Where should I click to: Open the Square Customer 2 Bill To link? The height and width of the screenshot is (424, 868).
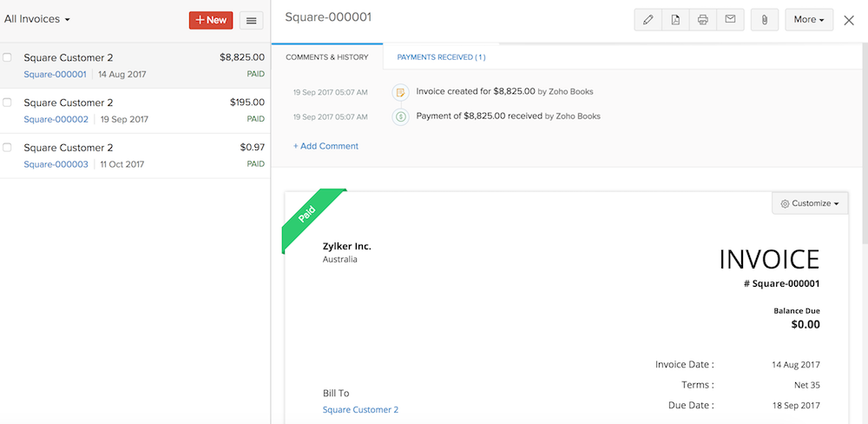360,409
